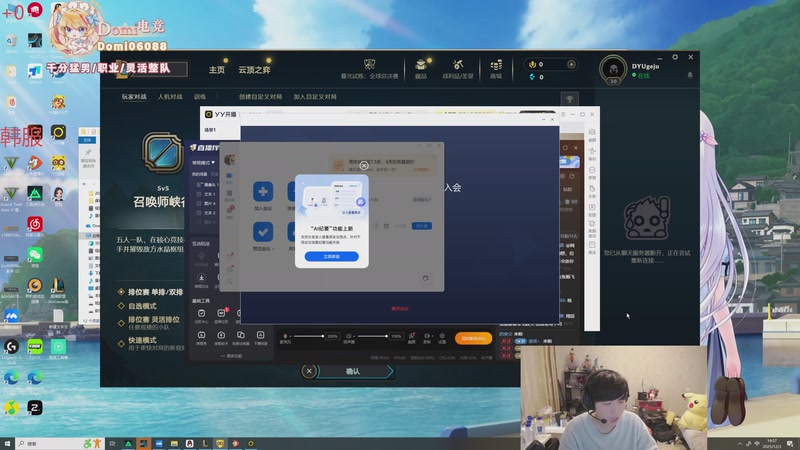
Task: Open calendar icon in meeting window
Action: click(x=426, y=278)
